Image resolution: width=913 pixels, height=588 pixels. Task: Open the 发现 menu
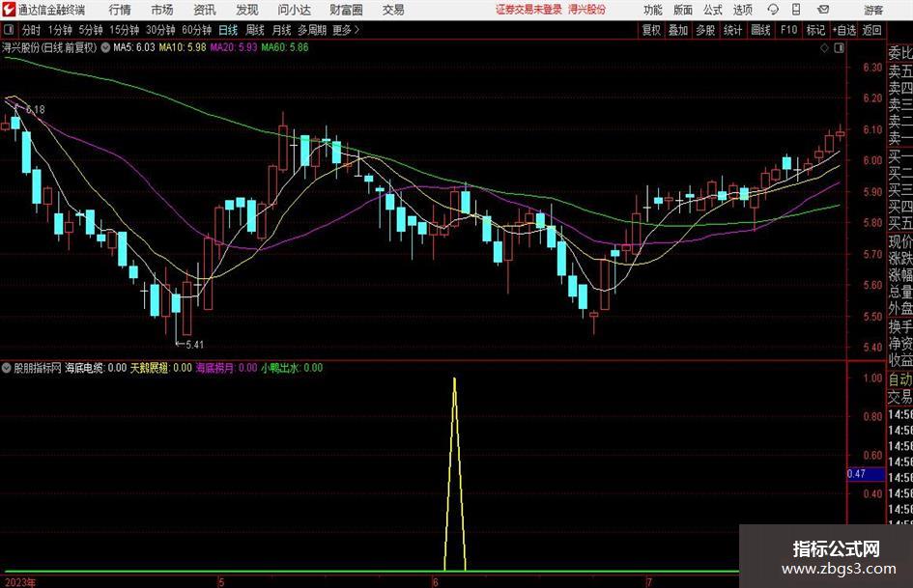[247, 10]
